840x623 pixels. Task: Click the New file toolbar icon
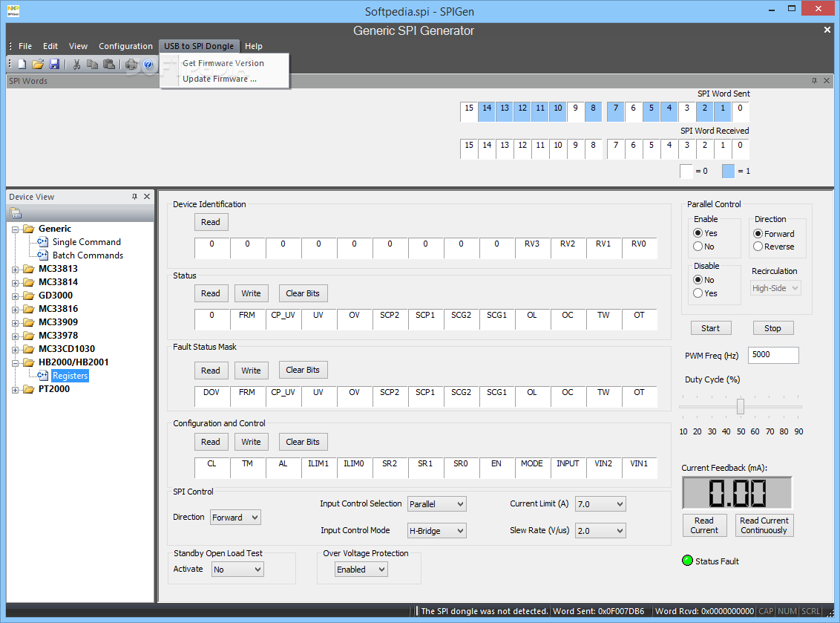(22, 65)
